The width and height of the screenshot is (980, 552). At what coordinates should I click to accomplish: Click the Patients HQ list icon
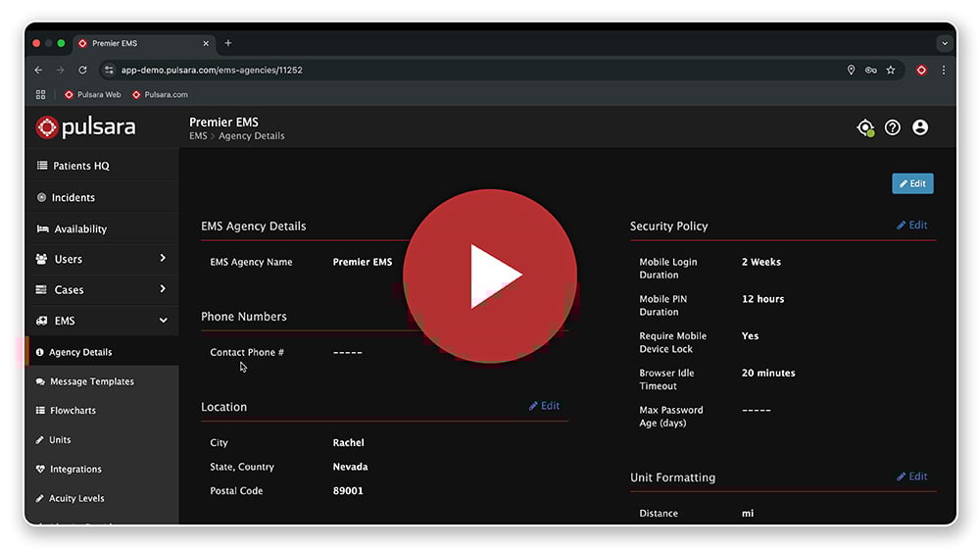[x=42, y=166]
